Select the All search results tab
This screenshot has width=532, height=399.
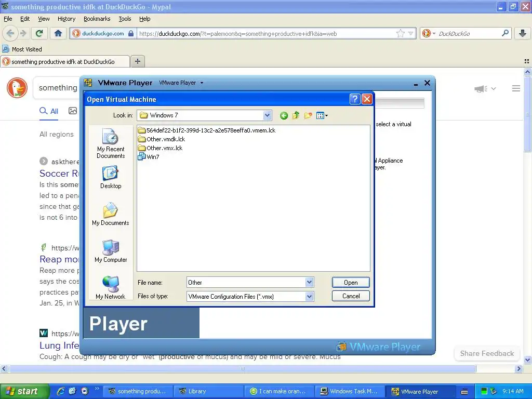tap(49, 111)
